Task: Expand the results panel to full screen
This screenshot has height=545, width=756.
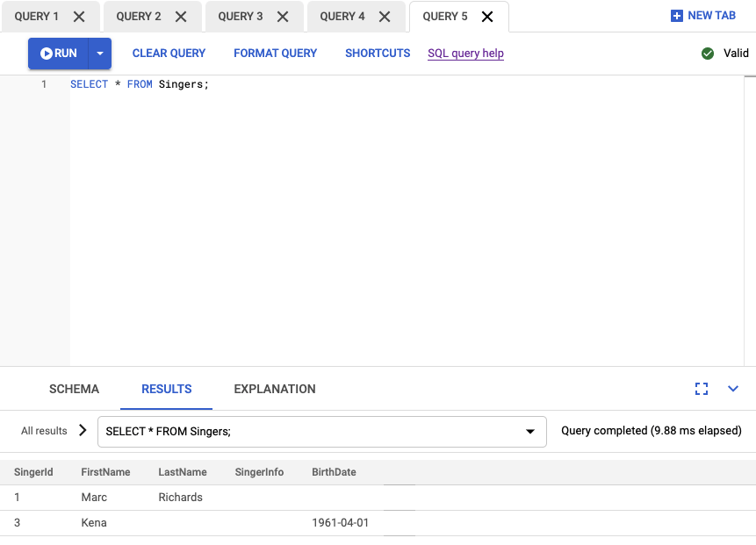Action: click(x=702, y=388)
